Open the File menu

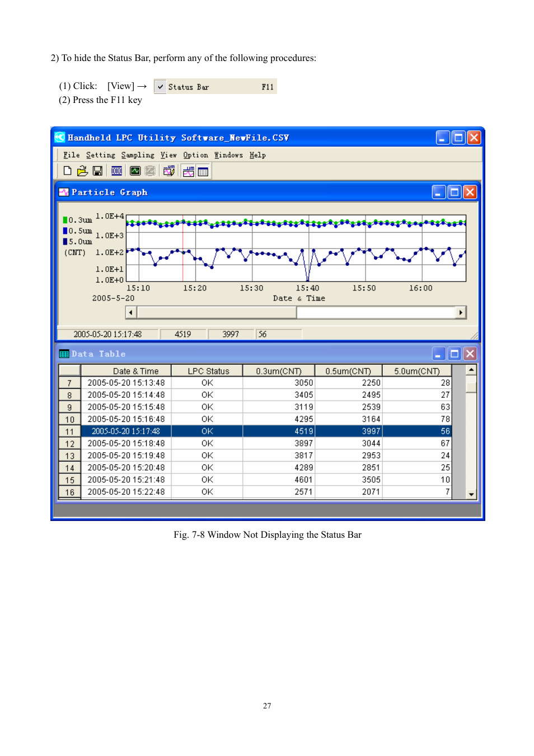(71, 155)
